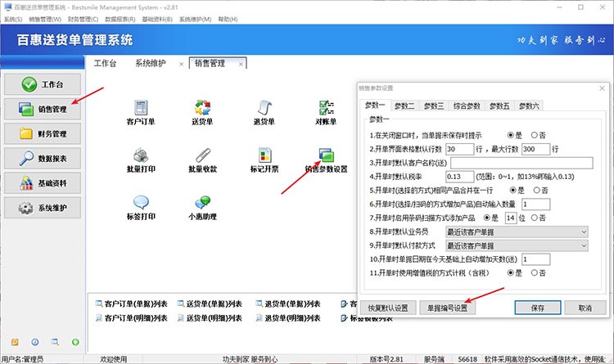Image resolution: width=614 pixels, height=364 pixels.
Task: Open the 送货单 icon
Action: point(202,107)
